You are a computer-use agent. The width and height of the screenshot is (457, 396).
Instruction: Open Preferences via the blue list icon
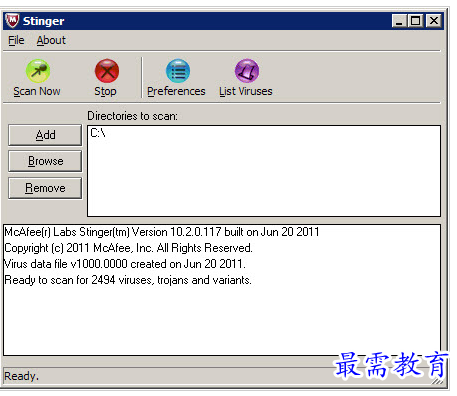178,71
